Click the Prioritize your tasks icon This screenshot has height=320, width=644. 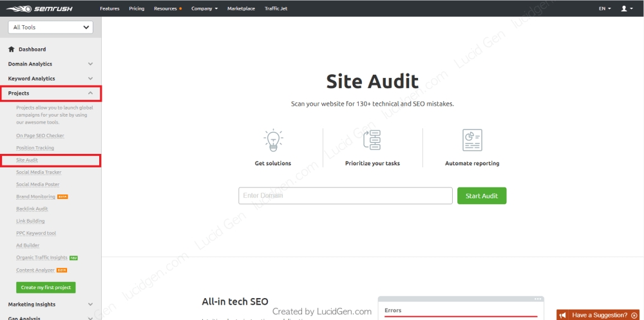372,140
